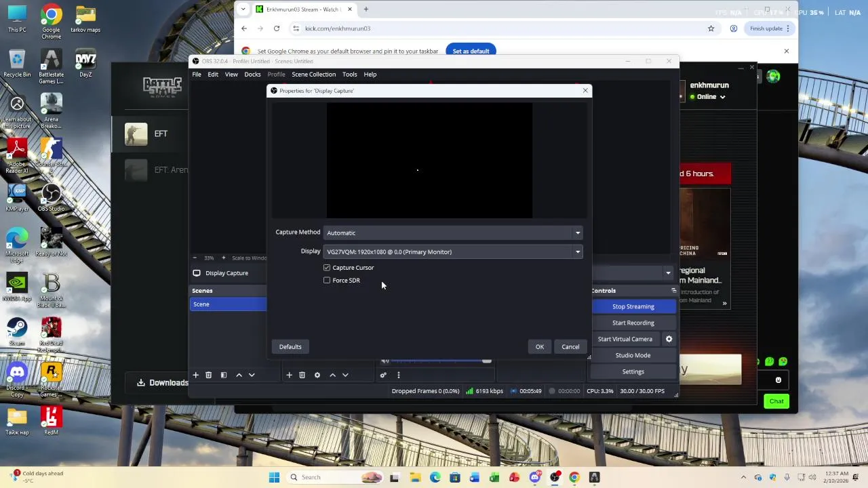
Task: Open Chrome tab search dropdown arrow
Action: pos(243,9)
